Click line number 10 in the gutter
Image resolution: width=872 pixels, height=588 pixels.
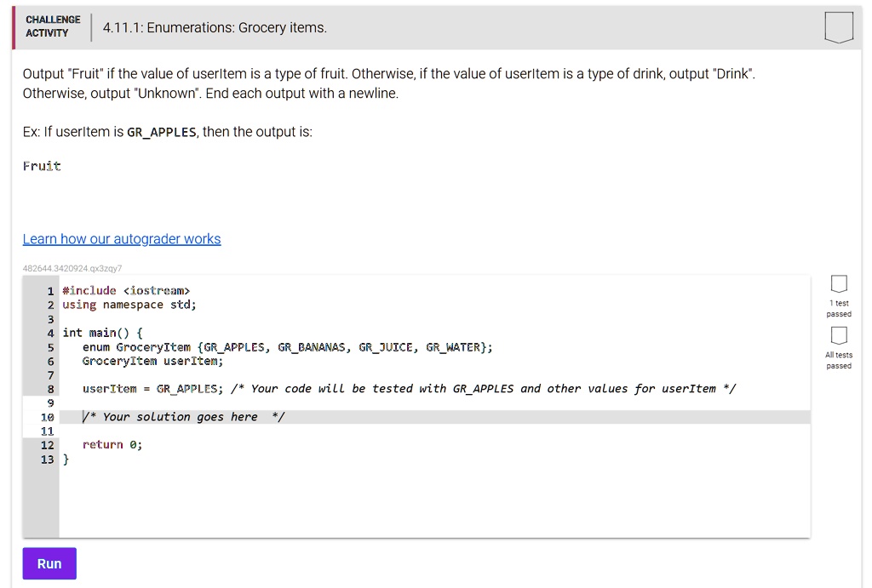click(x=48, y=417)
